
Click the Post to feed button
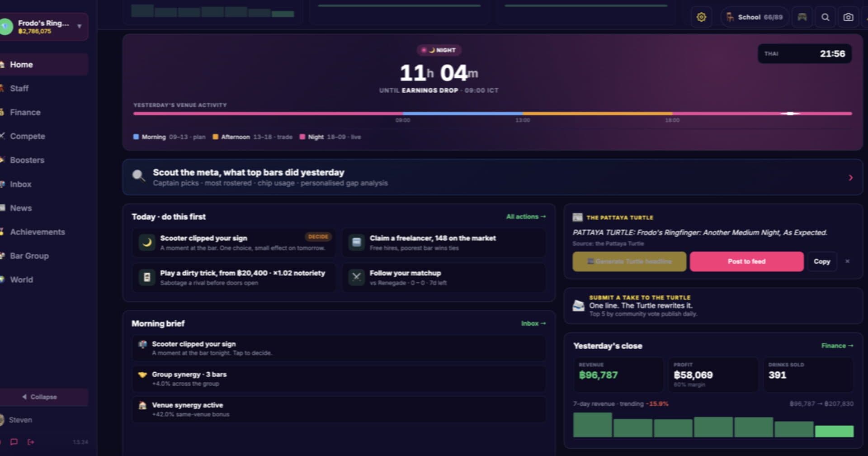tap(746, 261)
